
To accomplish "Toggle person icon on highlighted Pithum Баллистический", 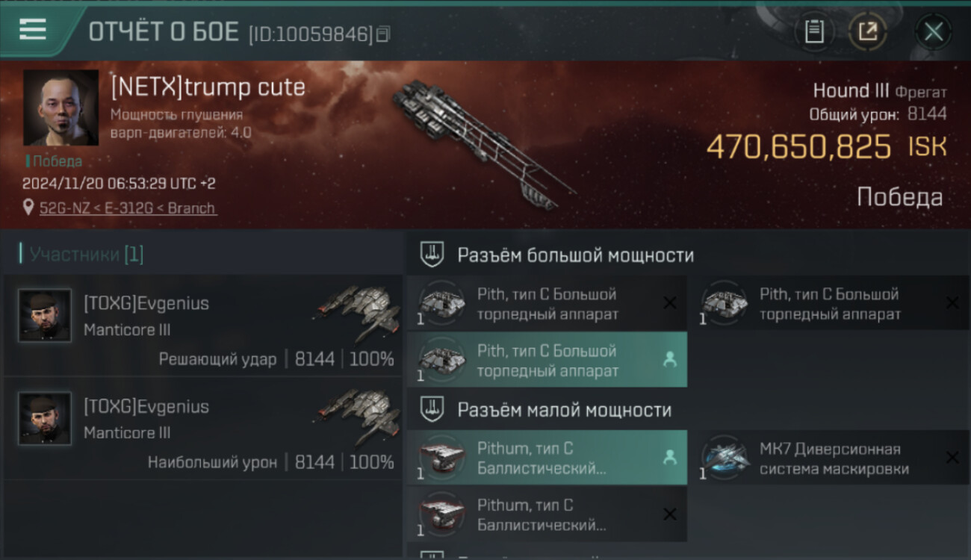I will point(670,457).
